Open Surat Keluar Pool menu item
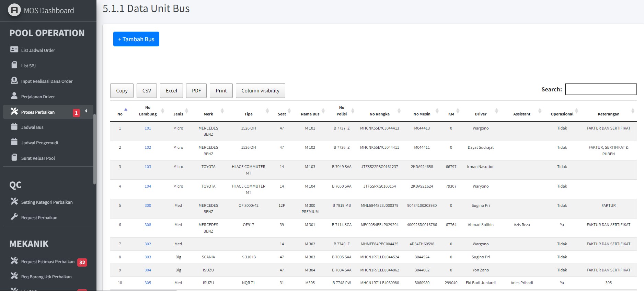 [x=38, y=158]
